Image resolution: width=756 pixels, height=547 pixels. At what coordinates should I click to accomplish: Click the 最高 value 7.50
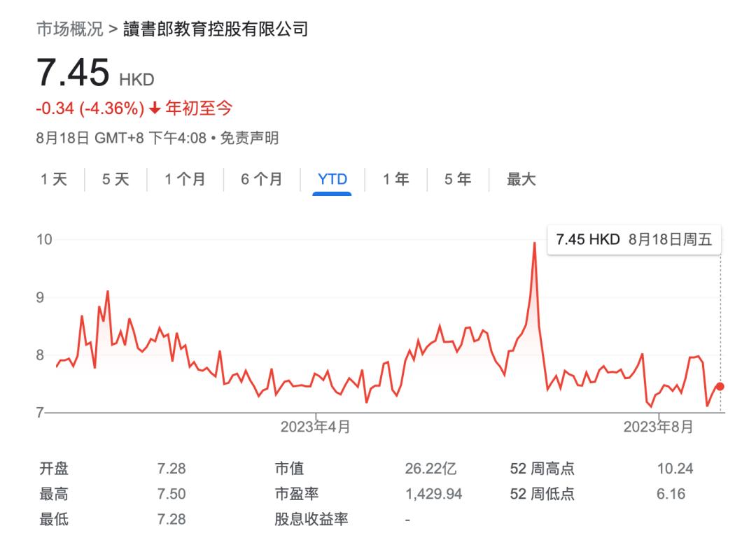click(x=171, y=494)
